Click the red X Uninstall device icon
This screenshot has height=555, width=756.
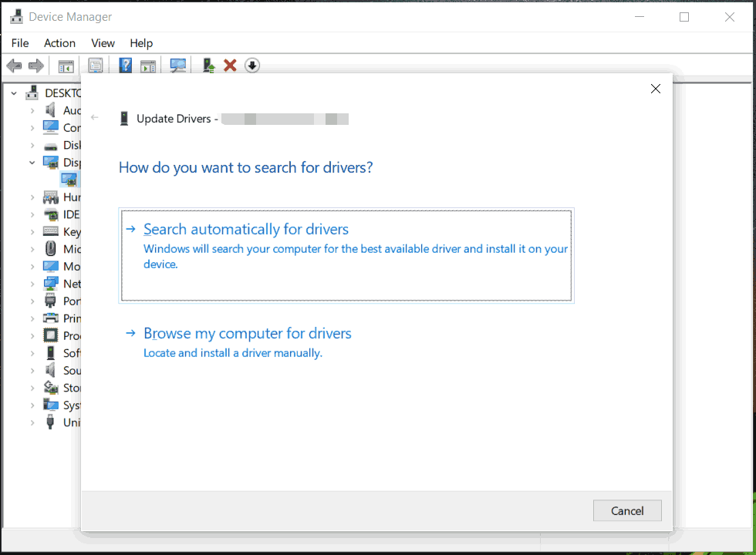[230, 65]
